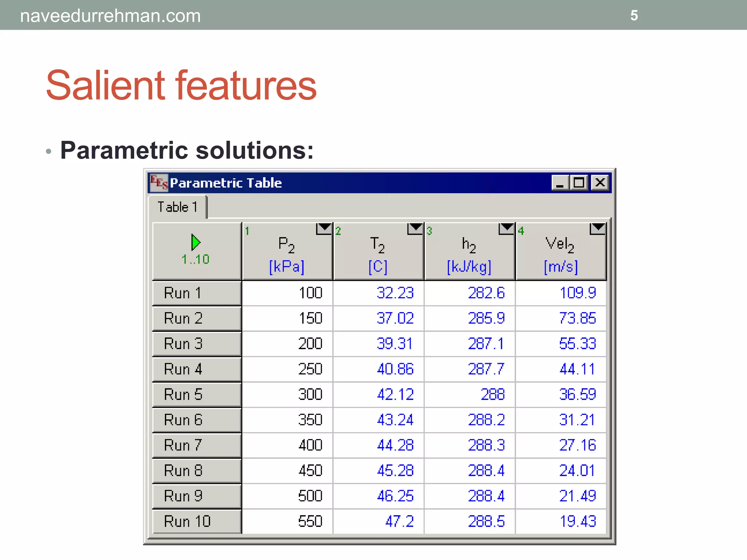Select the Run 3 row header
The width and height of the screenshot is (747, 560).
[197, 344]
